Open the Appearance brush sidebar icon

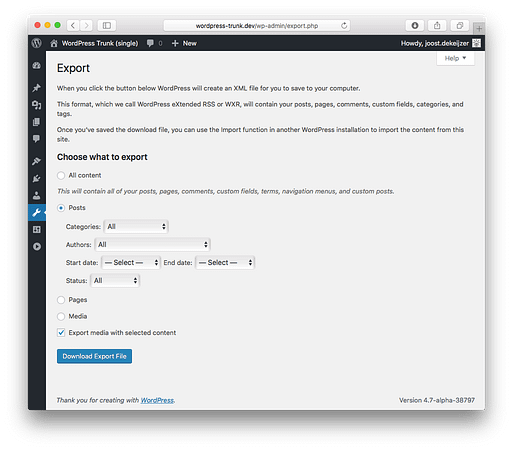pyautogui.click(x=37, y=161)
